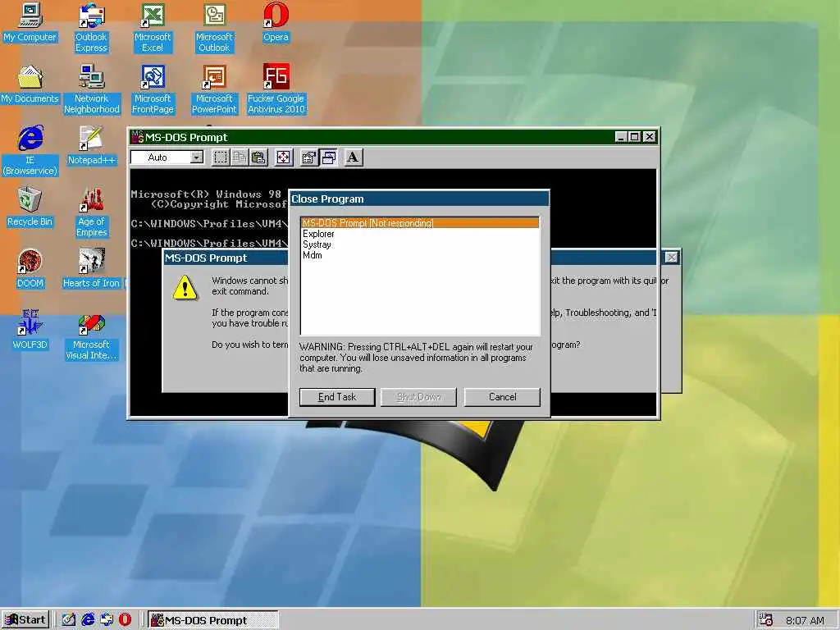Select the Microsoft Outlook desktop shortcut
The height and width of the screenshot is (630, 840).
pyautogui.click(x=214, y=28)
